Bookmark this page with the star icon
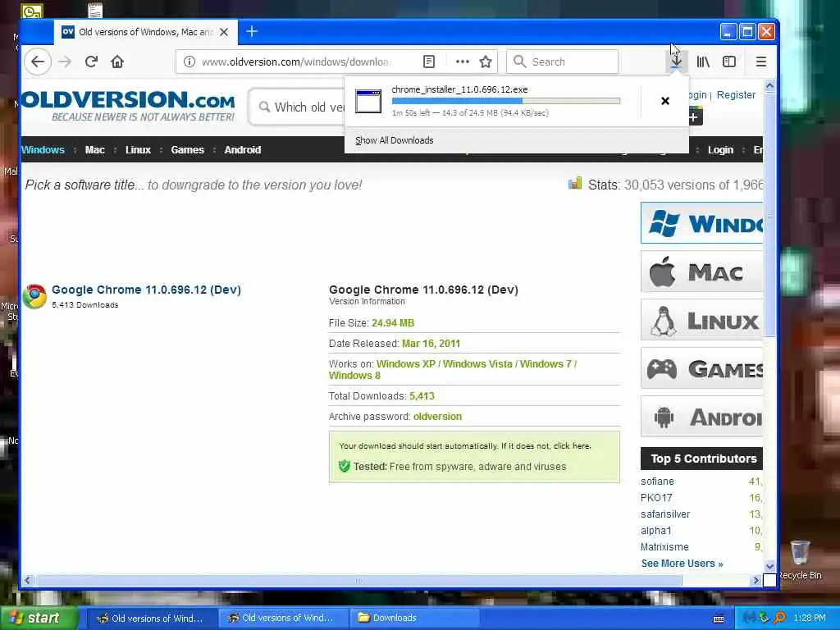This screenshot has height=630, width=840. point(486,62)
